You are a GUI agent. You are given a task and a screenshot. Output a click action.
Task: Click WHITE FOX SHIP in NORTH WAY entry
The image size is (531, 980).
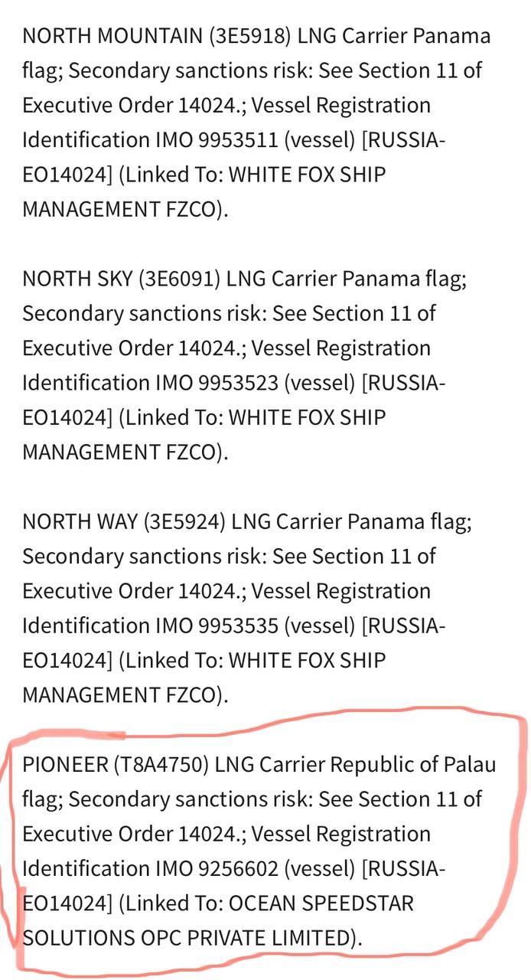coord(308,660)
